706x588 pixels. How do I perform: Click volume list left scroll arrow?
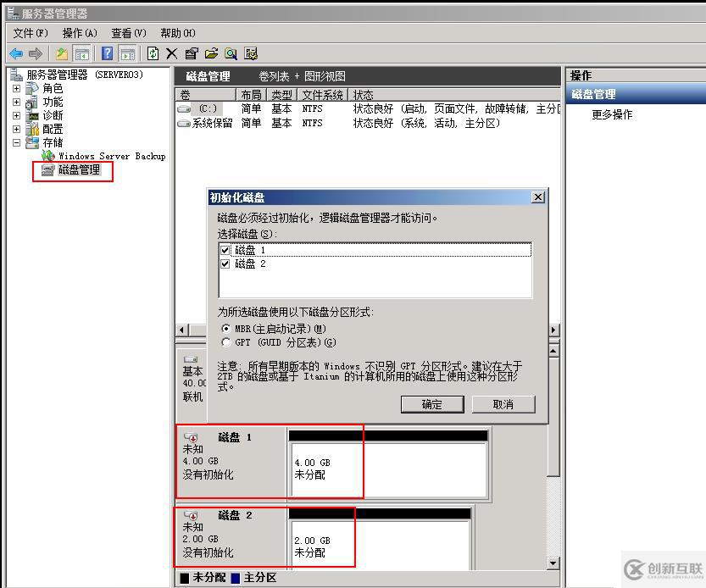pyautogui.click(x=182, y=330)
